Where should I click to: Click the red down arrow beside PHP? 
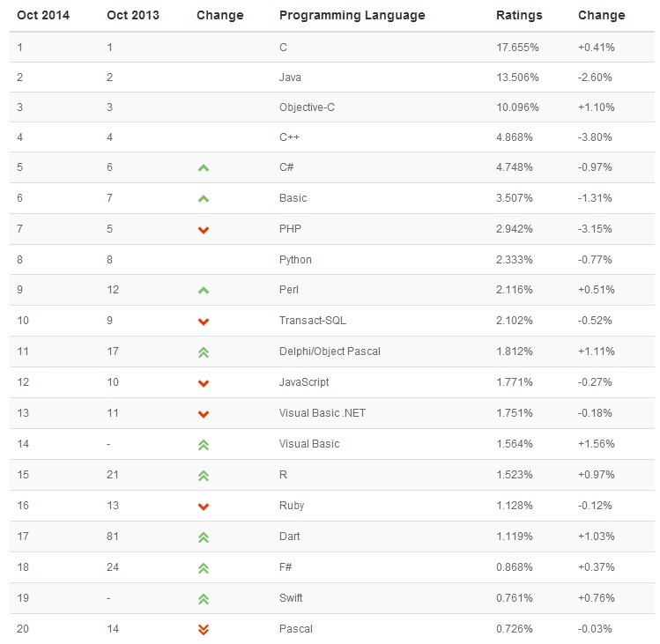point(204,229)
